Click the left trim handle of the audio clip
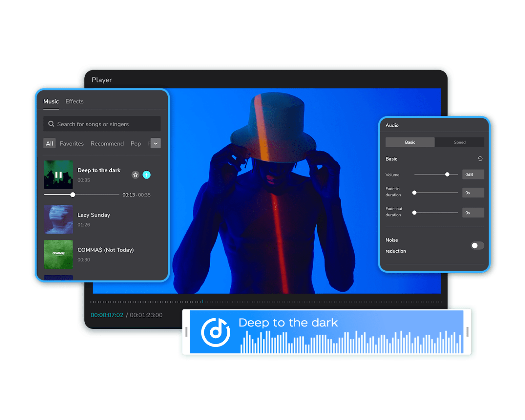 186,332
